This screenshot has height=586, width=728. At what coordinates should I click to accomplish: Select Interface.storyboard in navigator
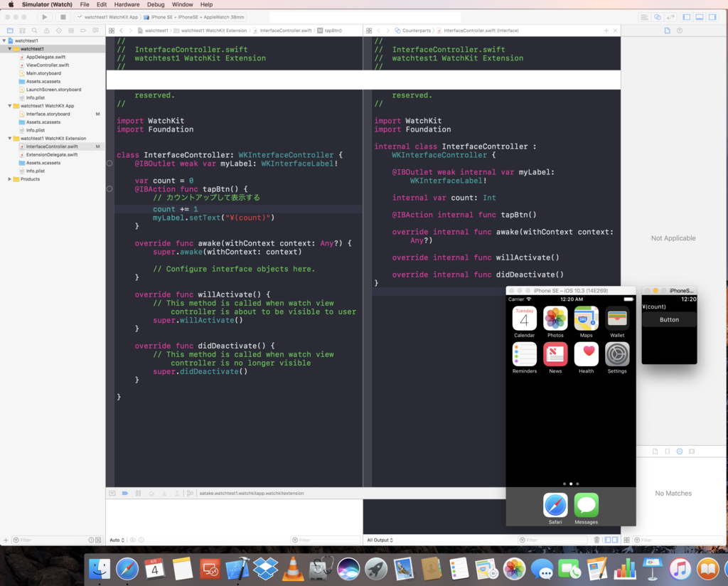click(48, 114)
